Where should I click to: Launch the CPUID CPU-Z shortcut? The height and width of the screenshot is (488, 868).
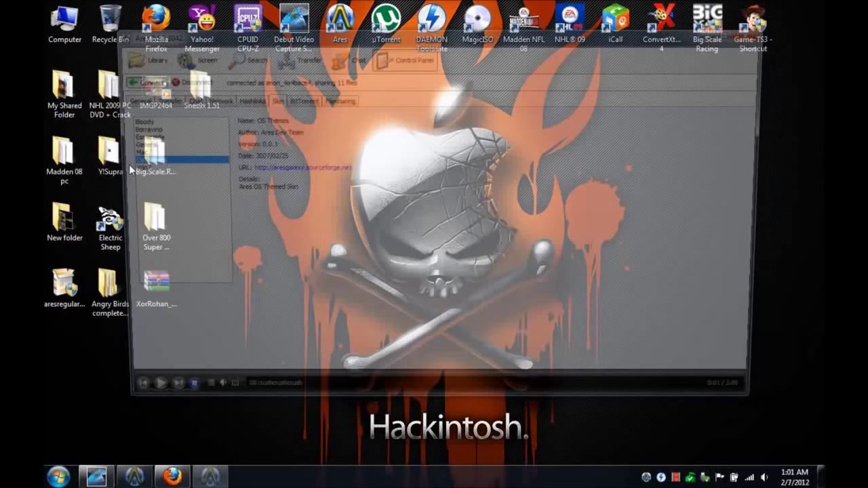[x=248, y=28]
